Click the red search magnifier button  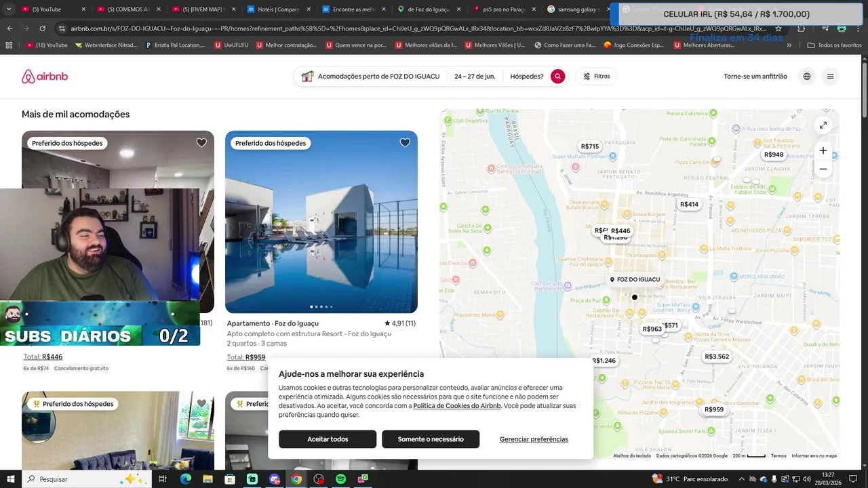tap(557, 77)
